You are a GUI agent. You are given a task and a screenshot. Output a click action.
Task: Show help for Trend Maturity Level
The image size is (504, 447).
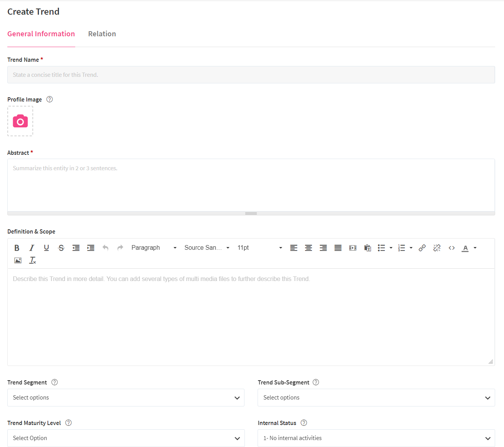point(69,423)
